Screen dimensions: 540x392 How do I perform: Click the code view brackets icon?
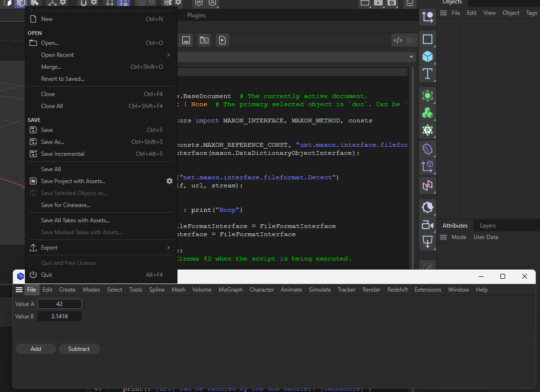[398, 40]
